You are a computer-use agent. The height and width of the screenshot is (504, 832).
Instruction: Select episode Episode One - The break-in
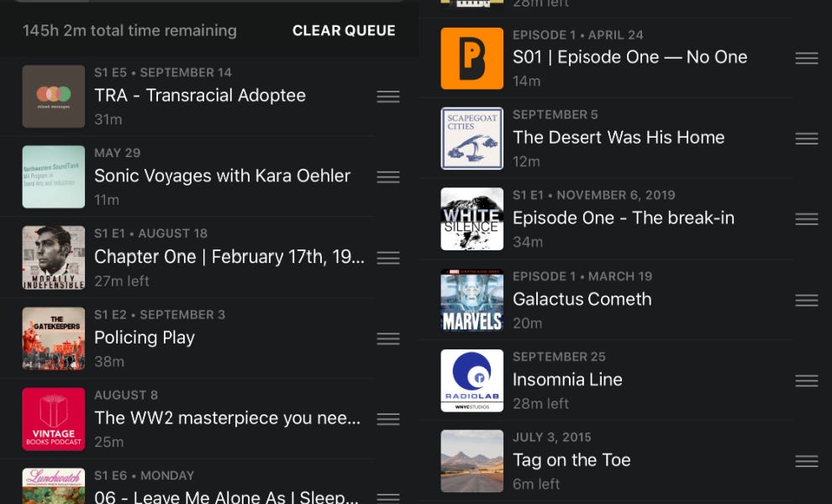click(624, 218)
